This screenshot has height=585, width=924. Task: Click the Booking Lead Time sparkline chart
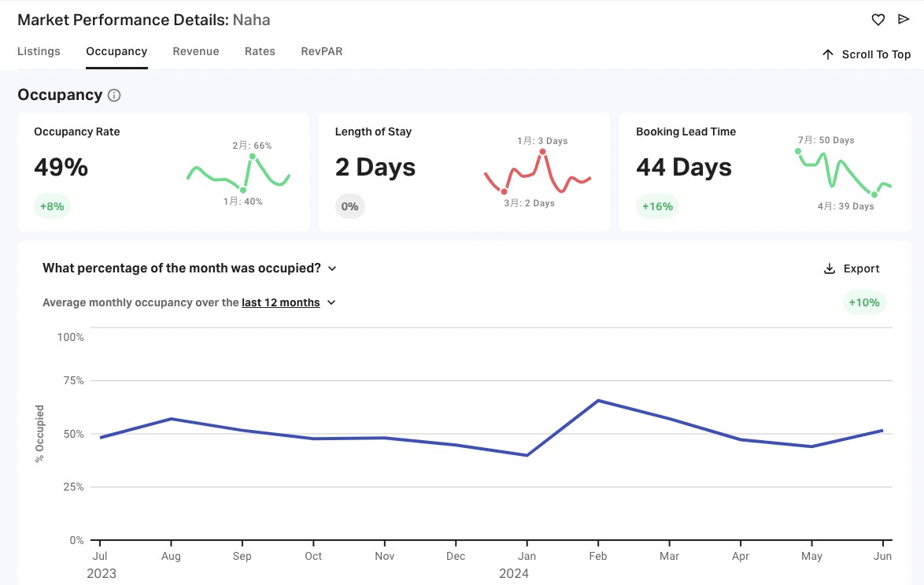[845, 172]
